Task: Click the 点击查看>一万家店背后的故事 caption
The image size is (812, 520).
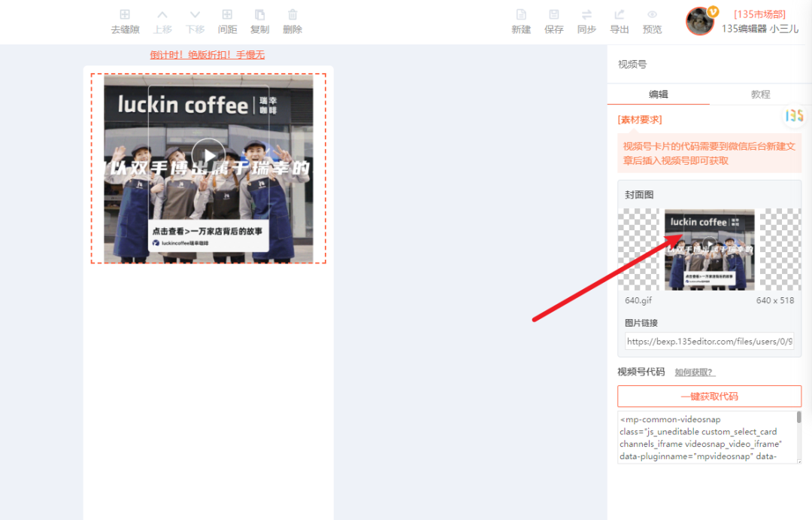Action: tap(208, 231)
